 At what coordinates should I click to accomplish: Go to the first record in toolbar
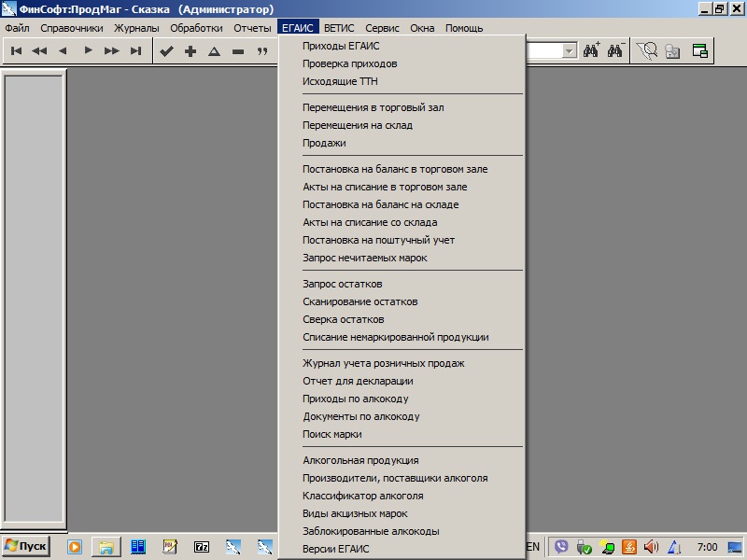[16, 51]
